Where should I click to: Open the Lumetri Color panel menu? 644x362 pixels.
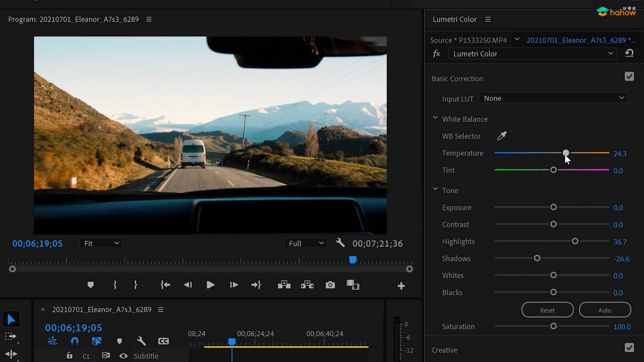[488, 19]
